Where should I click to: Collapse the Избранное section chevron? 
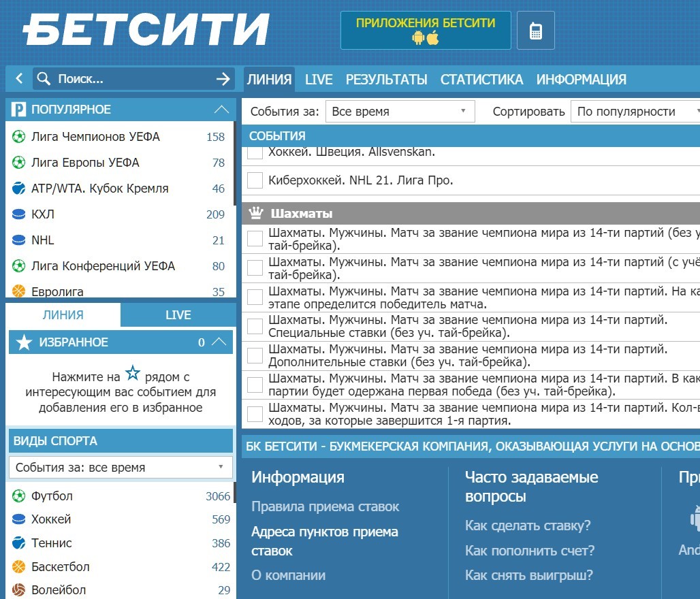click(x=219, y=342)
